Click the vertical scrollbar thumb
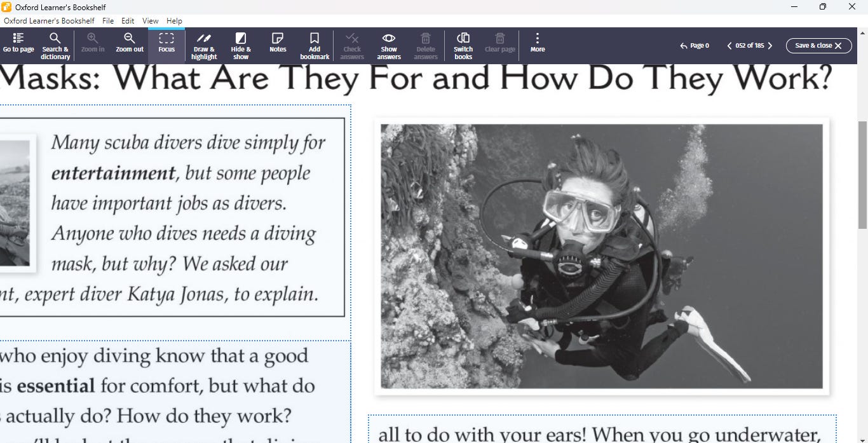 click(862, 175)
